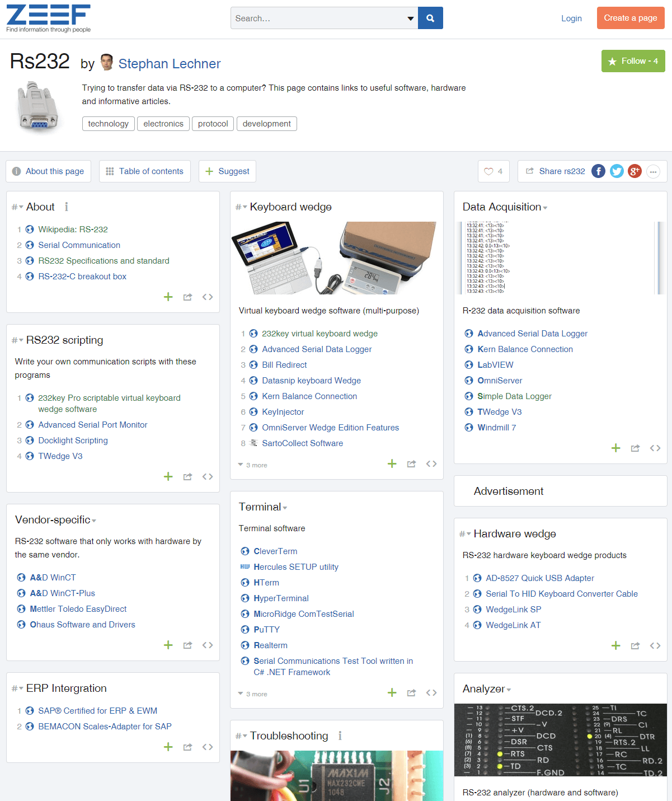Open Table of contents
This screenshot has height=801, width=672.
point(144,171)
